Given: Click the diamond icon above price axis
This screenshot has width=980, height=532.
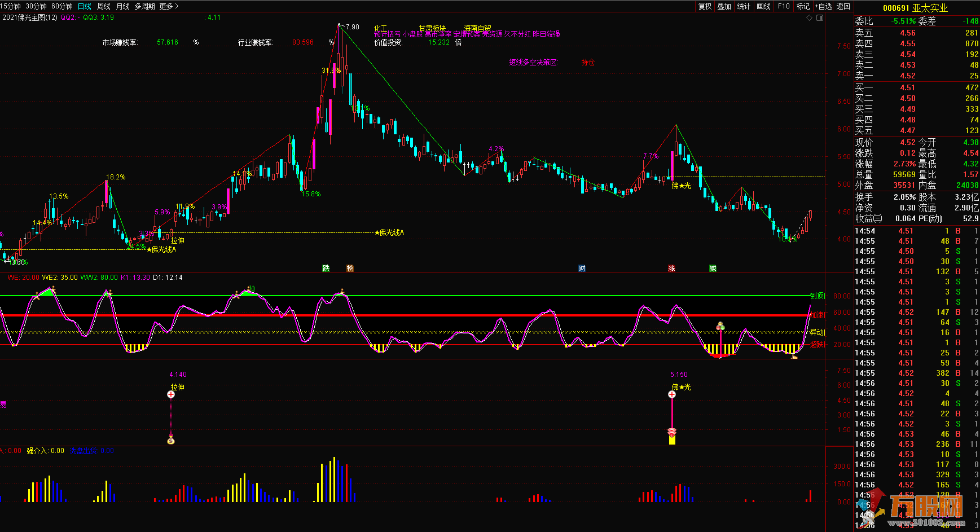Looking at the screenshot, I should click(809, 17).
